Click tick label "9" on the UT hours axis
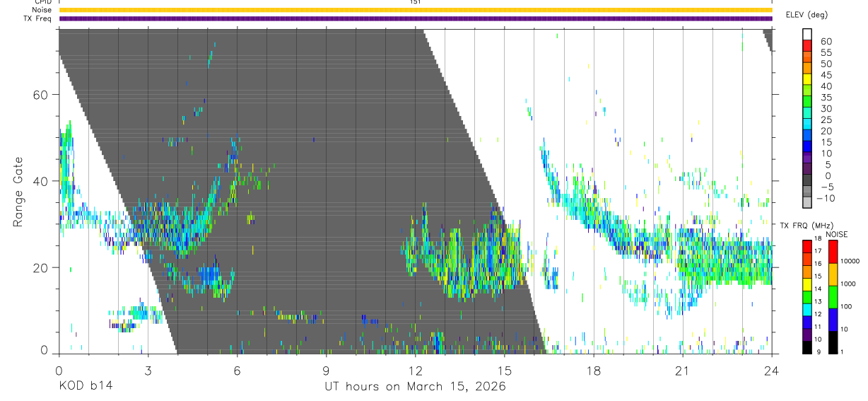 point(326,371)
